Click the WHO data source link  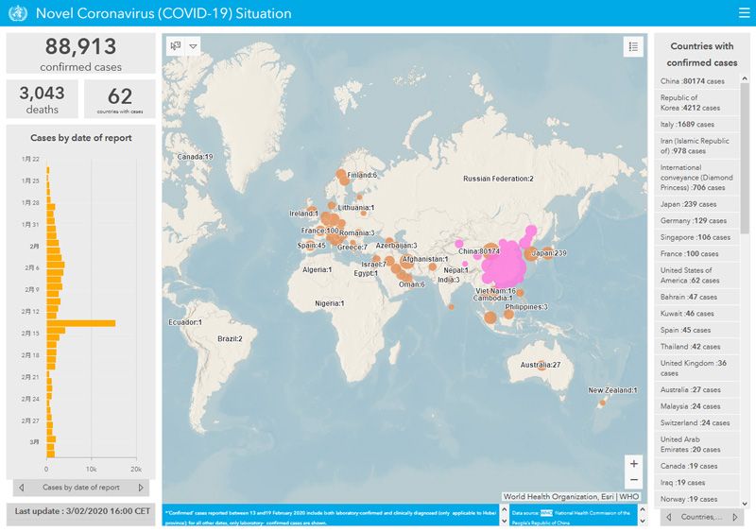tap(545, 511)
